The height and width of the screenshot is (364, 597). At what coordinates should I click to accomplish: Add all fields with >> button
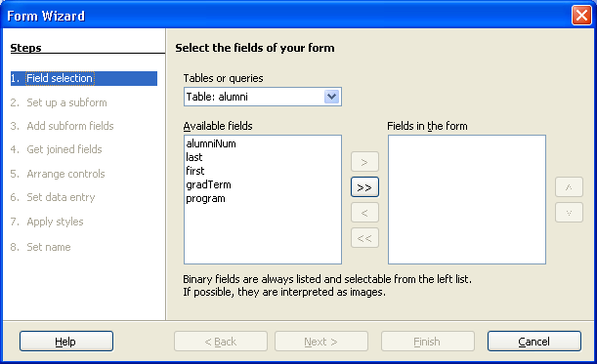tap(364, 187)
